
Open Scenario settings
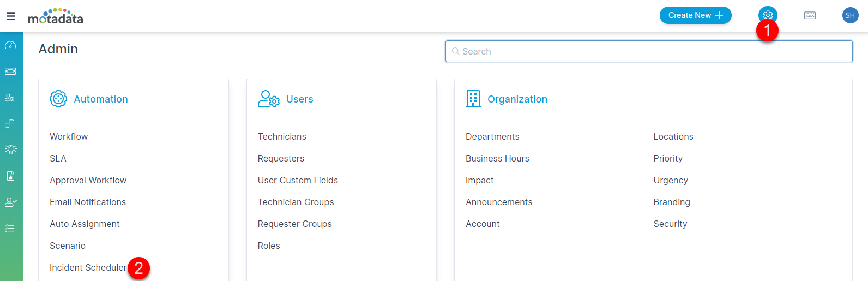point(68,246)
